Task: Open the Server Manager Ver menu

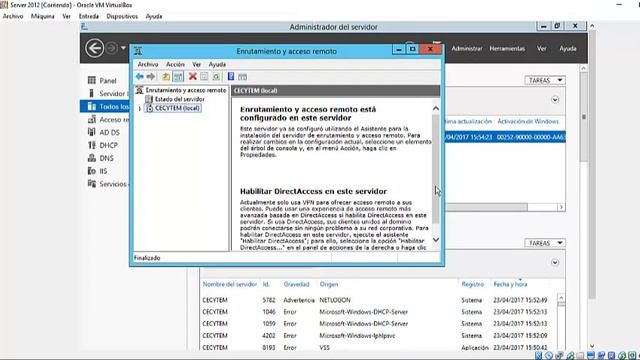Action: coord(541,48)
